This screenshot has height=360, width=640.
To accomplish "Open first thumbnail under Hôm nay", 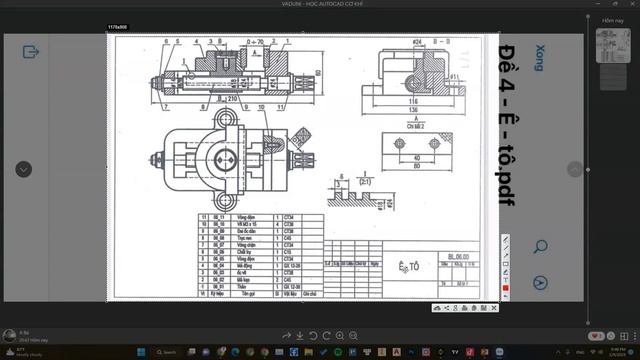I will tap(613, 45).
